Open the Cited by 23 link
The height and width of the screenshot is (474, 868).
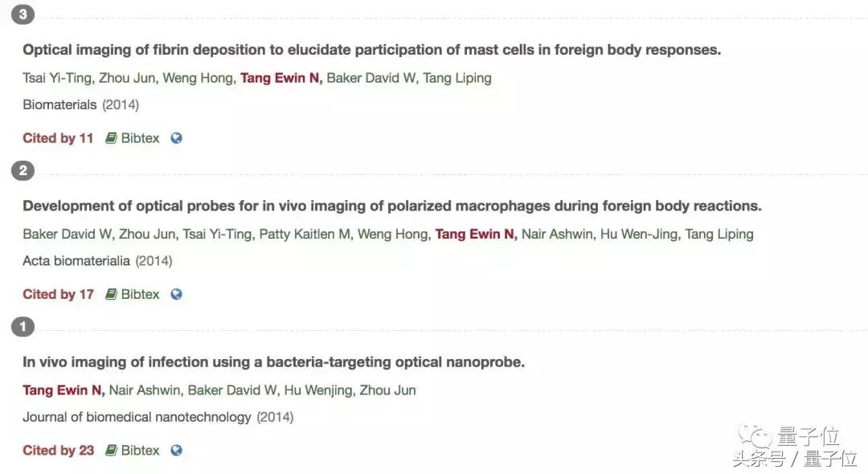coord(57,450)
